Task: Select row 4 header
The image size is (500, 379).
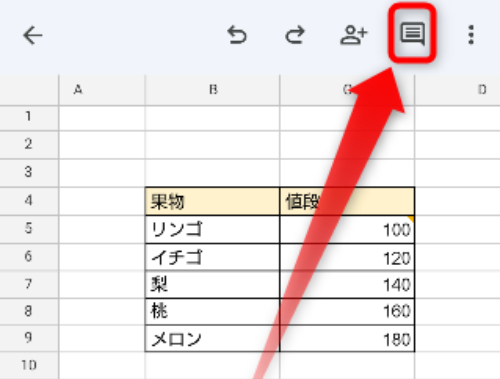Action: click(29, 201)
